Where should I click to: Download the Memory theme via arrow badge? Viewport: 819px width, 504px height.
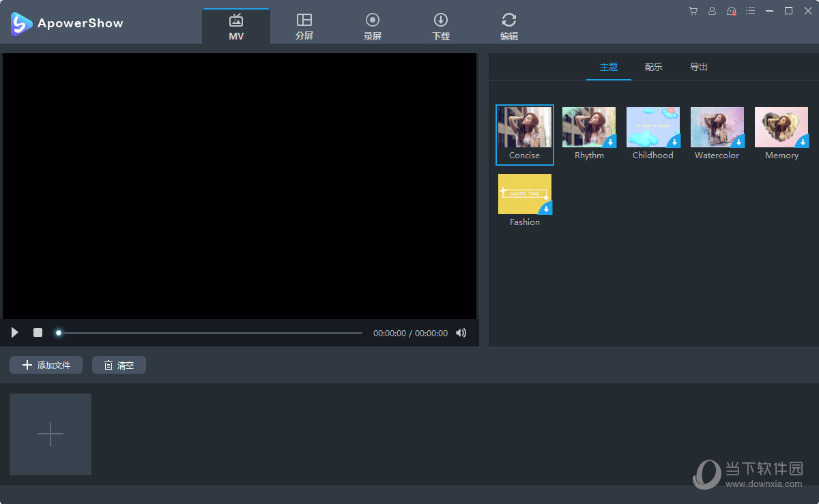point(803,142)
